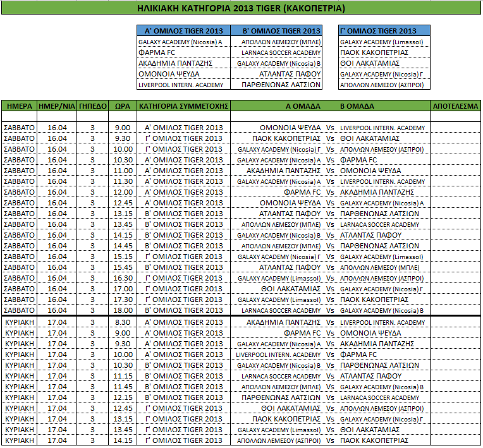This screenshot has width=483, height=448.
Task: Click LIVERPOOL INTERN. ACADEMY in group A list
Action: pos(181,85)
